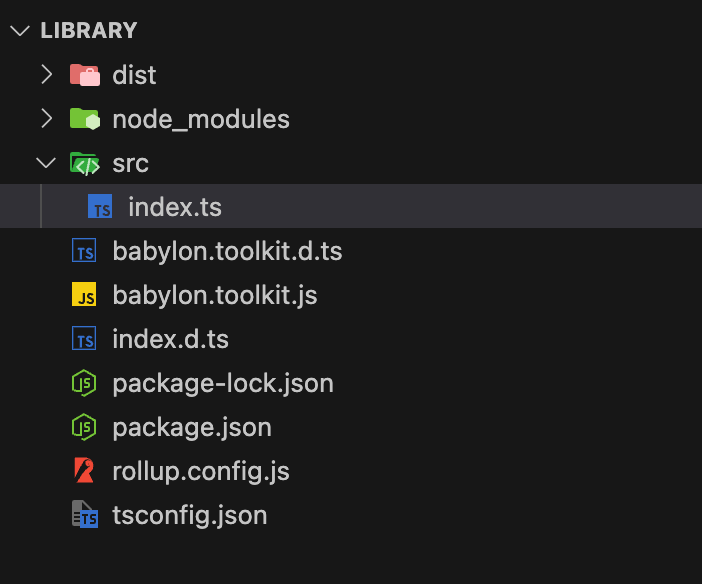Click the Rollup icon beside rollup.config.js
This screenshot has width=702, height=584.
coord(84,470)
